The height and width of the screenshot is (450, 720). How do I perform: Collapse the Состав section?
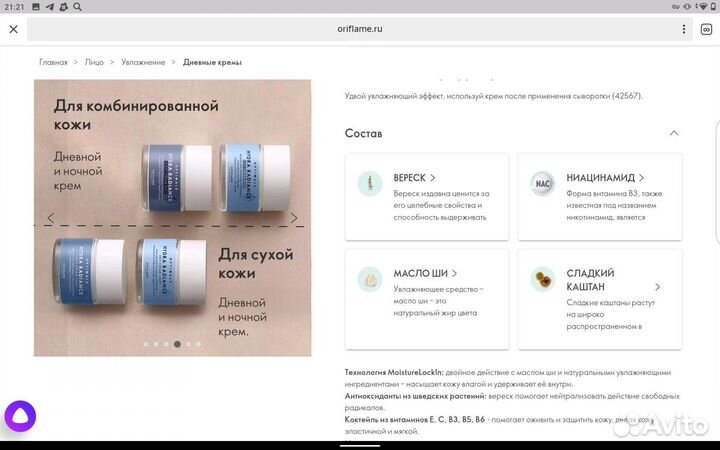click(673, 133)
